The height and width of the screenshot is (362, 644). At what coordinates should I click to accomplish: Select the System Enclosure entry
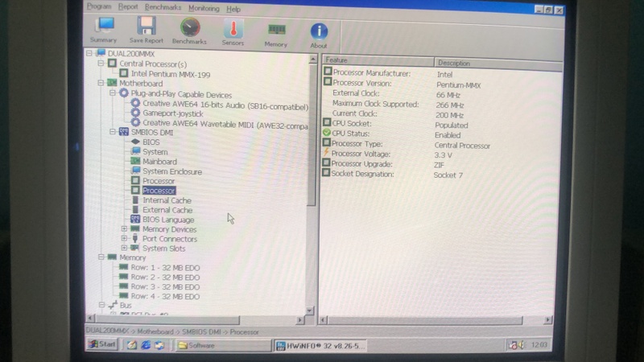click(x=172, y=171)
